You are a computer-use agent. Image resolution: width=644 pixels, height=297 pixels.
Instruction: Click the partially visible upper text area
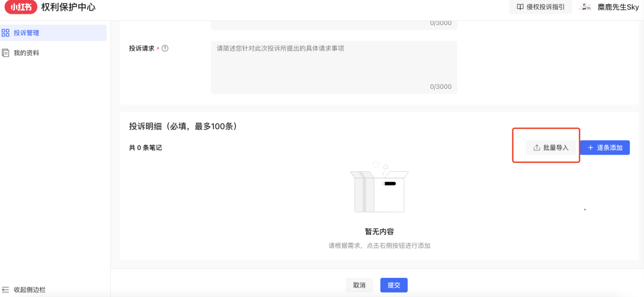(x=334, y=24)
